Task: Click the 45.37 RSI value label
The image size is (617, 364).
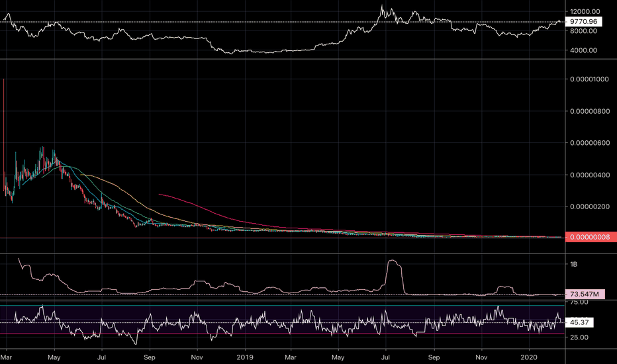Action: click(579, 322)
